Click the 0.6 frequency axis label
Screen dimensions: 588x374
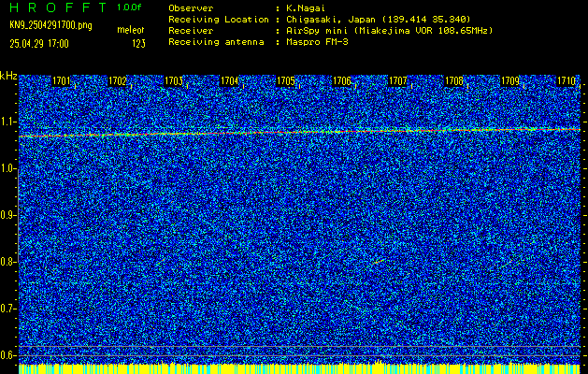tap(8, 355)
